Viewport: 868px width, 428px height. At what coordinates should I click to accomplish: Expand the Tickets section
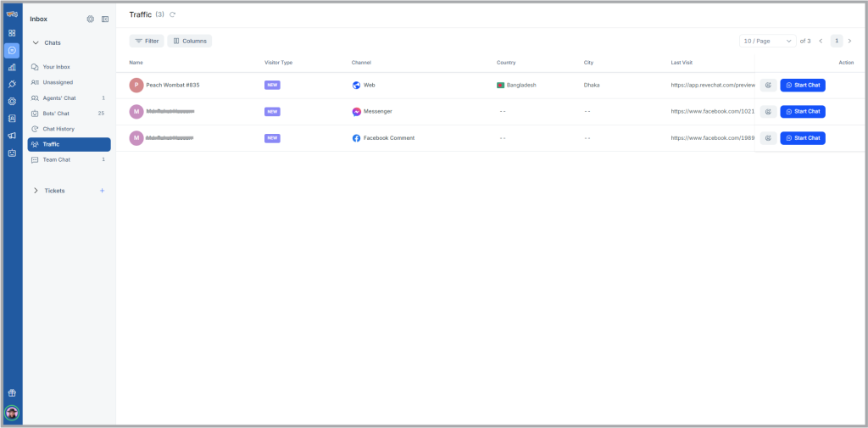(x=36, y=191)
